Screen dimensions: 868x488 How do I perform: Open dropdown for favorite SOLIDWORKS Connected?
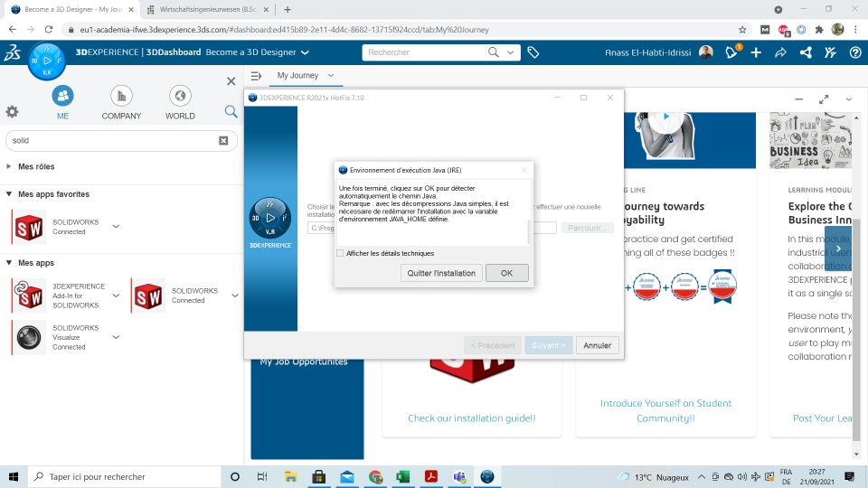pyautogui.click(x=116, y=226)
